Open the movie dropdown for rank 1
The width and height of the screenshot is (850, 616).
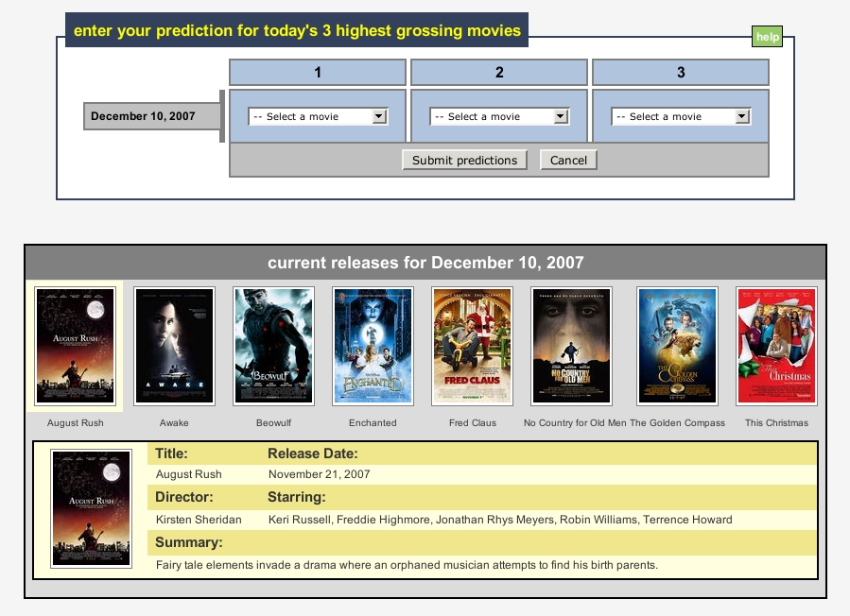coord(319,116)
